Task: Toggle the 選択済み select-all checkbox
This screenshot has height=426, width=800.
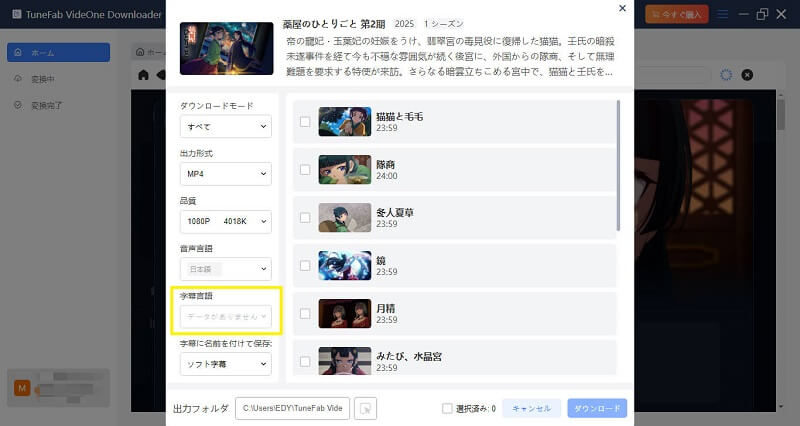Action: point(447,408)
